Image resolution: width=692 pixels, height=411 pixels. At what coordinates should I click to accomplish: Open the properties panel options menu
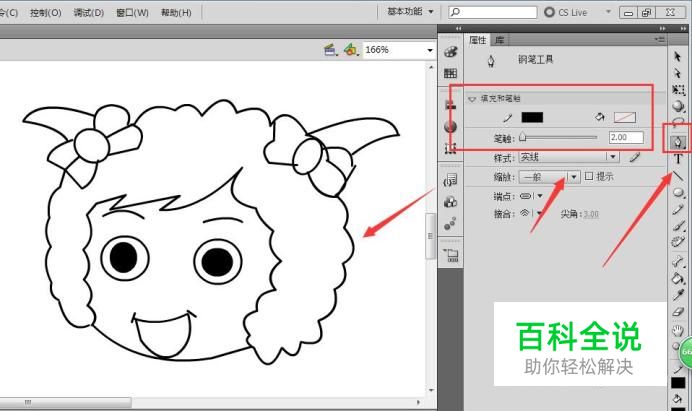pos(659,40)
